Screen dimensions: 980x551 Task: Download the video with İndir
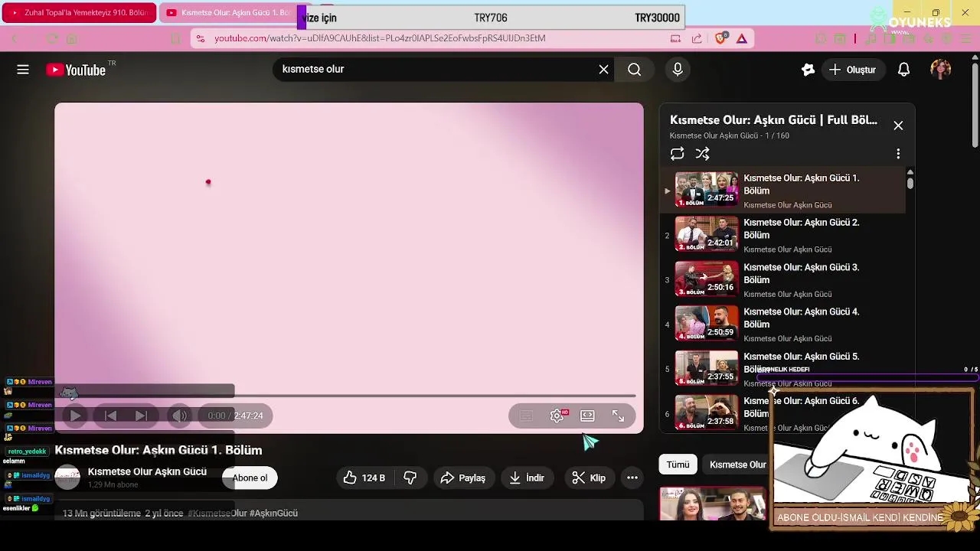coord(527,478)
